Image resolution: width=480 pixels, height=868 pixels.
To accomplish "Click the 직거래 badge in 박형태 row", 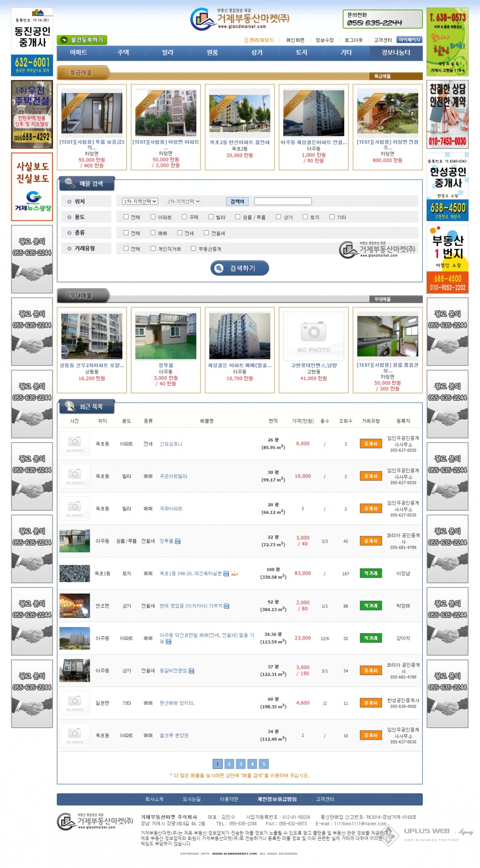I will click(371, 606).
